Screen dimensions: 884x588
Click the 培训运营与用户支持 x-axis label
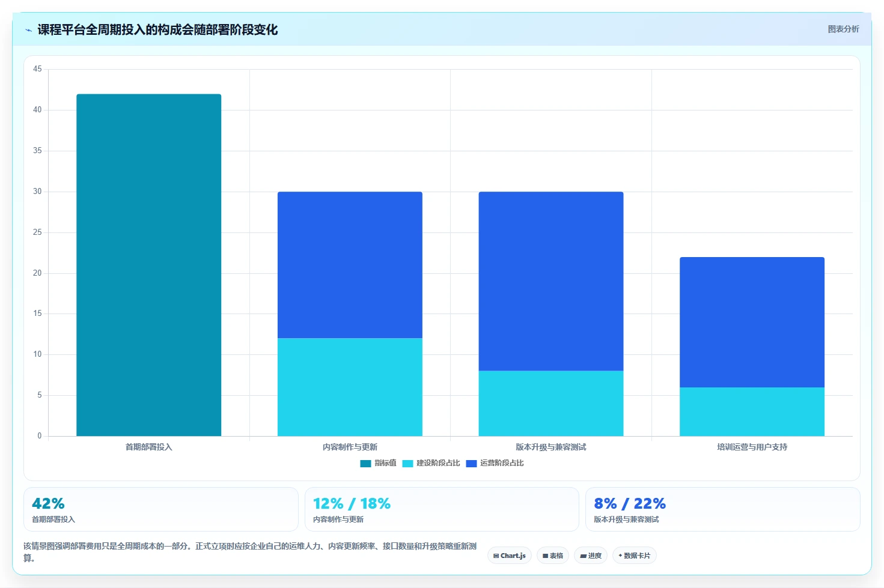point(752,447)
